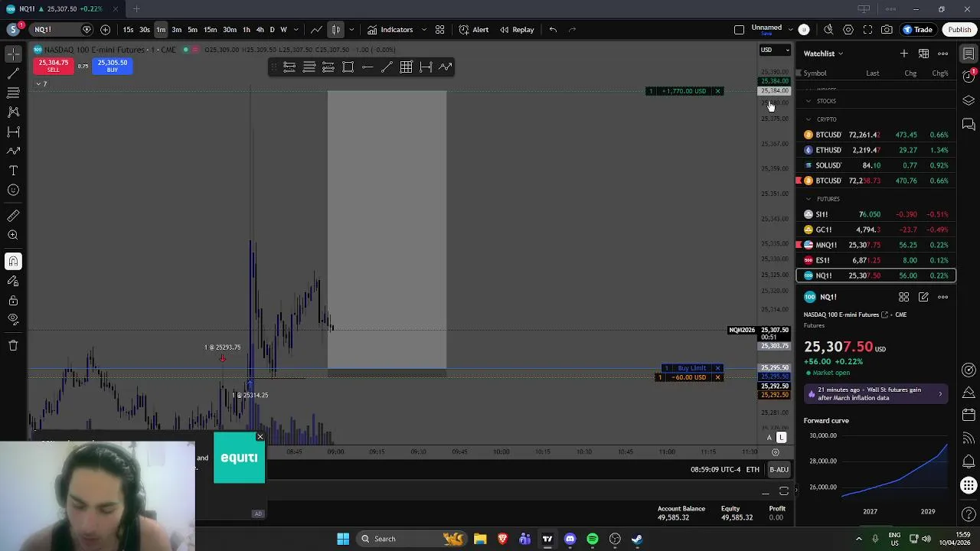Open the timeframe dropdown arrow

296,30
